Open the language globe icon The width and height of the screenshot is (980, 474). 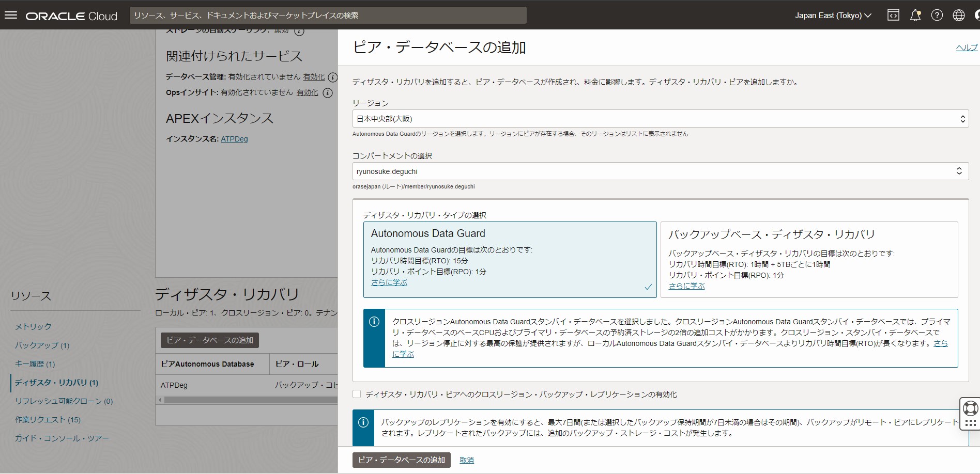tap(958, 15)
